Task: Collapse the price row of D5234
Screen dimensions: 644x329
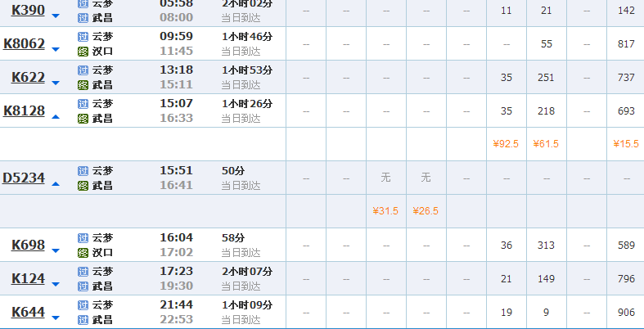Action: tap(56, 184)
